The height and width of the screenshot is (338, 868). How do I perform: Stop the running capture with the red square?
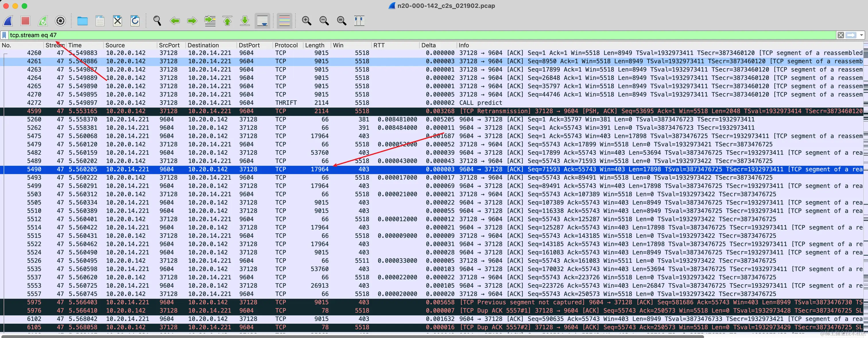(x=25, y=21)
